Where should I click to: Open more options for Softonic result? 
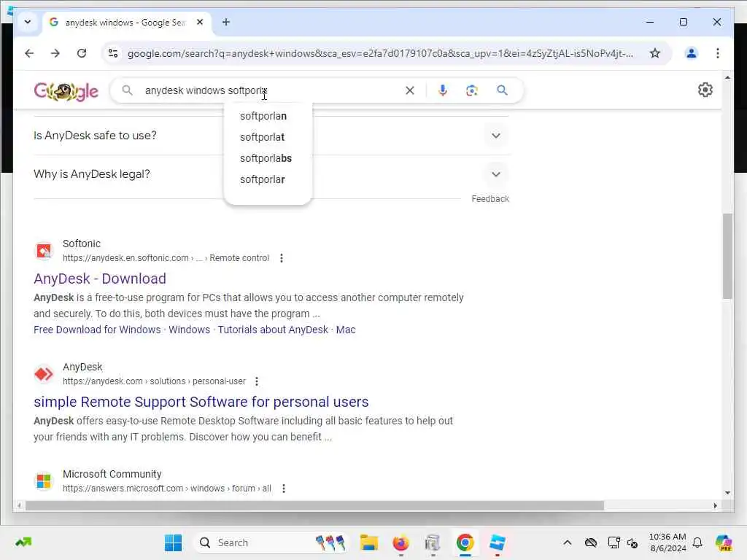(282, 258)
